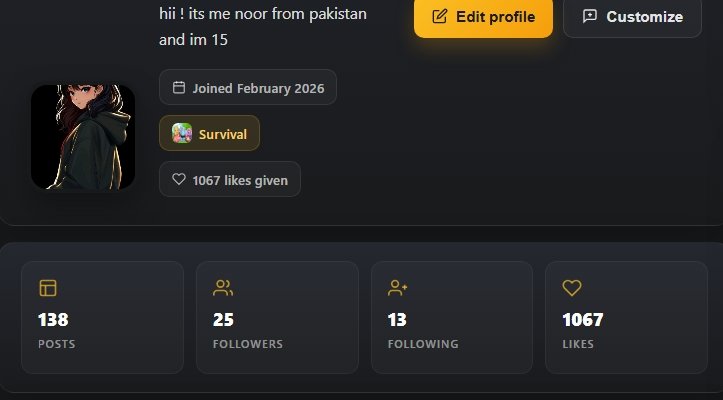This screenshot has height=400, width=723.
Task: Click the anime girl profile avatar
Action: coord(83,137)
